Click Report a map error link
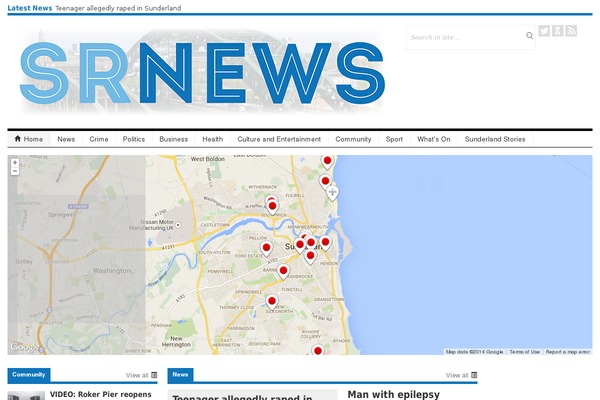Viewport: 600px width, 400px height. pos(568,352)
